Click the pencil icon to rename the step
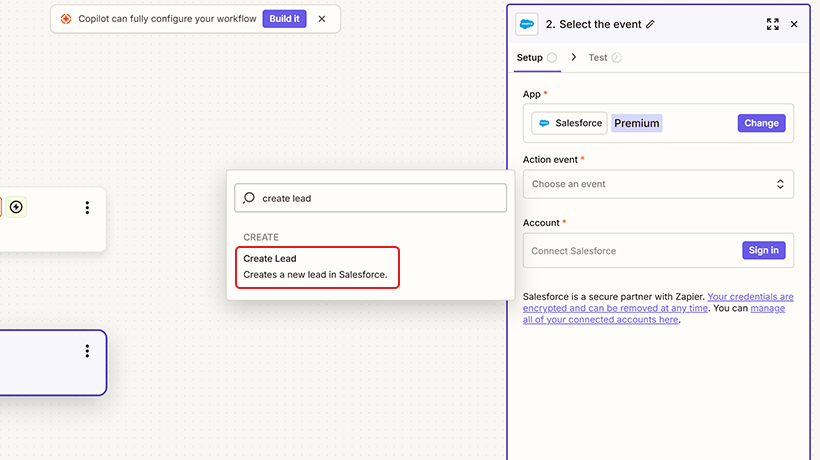 651,24
